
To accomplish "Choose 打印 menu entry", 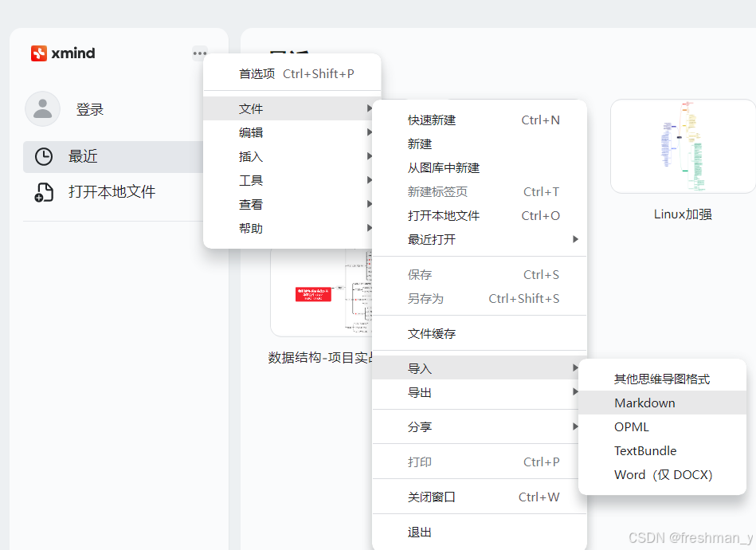I will point(476,462).
